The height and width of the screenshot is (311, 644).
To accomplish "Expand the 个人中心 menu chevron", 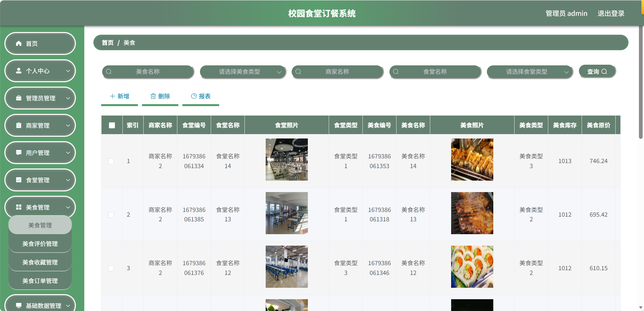I will pos(68,71).
